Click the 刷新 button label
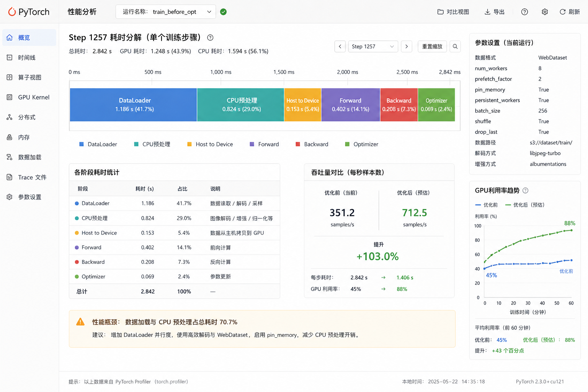The height and width of the screenshot is (392, 588). [574, 12]
